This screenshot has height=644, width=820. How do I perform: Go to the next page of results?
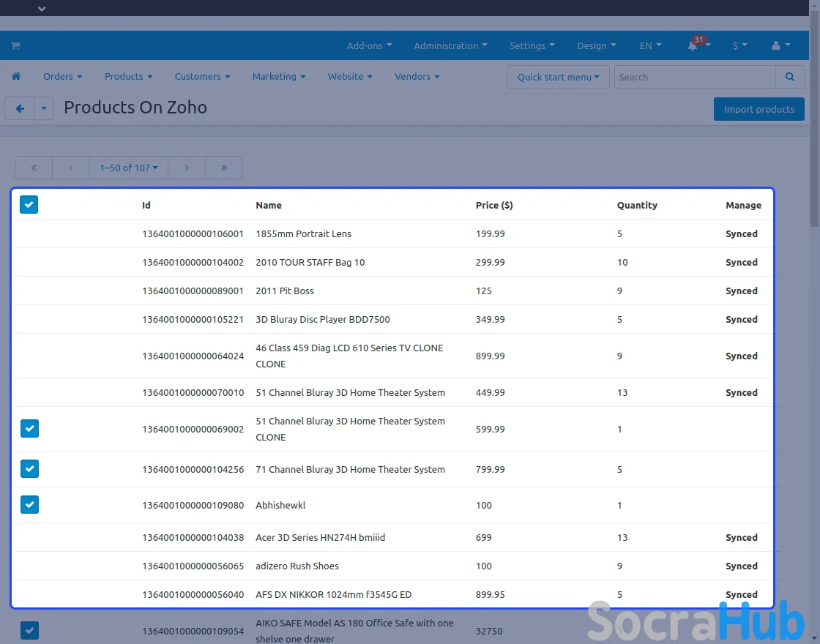[187, 168]
